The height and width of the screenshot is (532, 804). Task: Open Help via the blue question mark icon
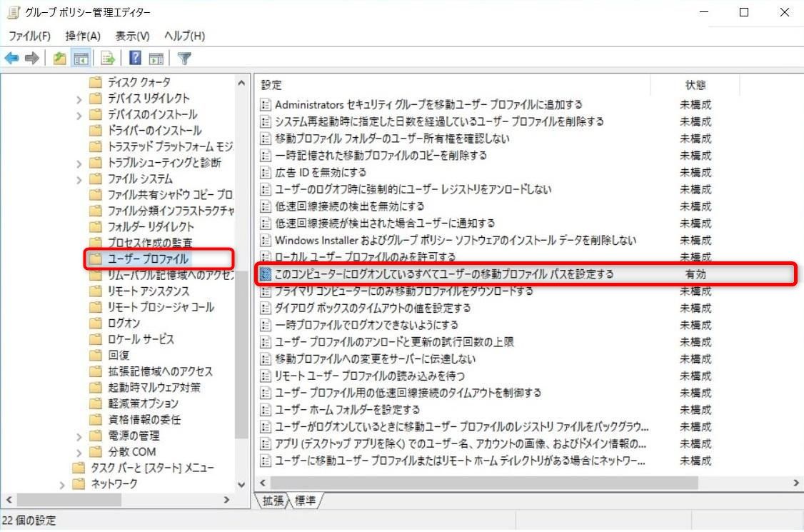135,59
